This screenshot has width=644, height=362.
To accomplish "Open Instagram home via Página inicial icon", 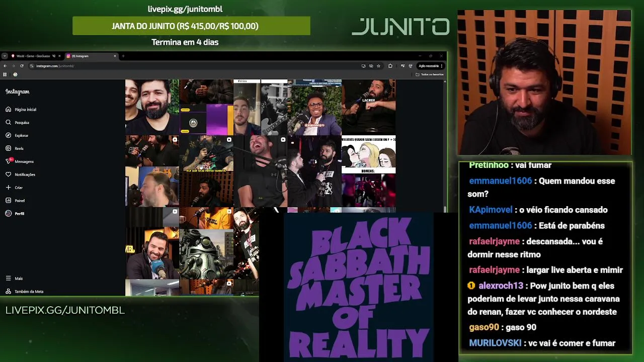I will (x=8, y=109).
